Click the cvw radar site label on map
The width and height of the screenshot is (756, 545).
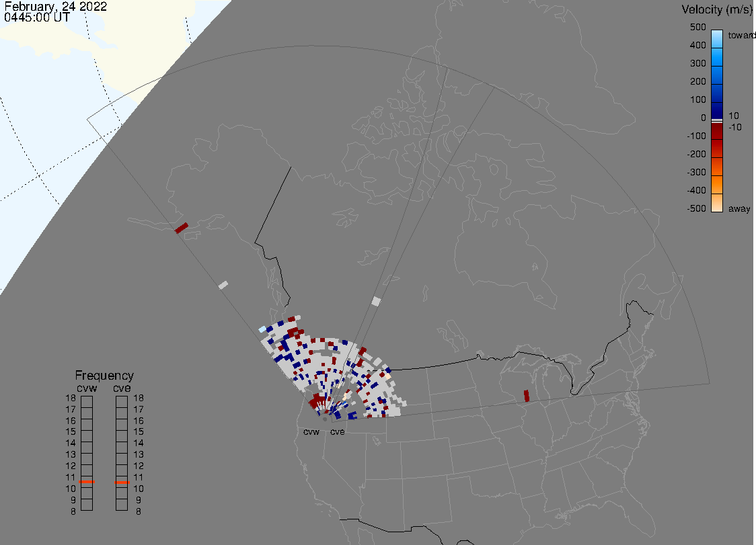(x=311, y=432)
